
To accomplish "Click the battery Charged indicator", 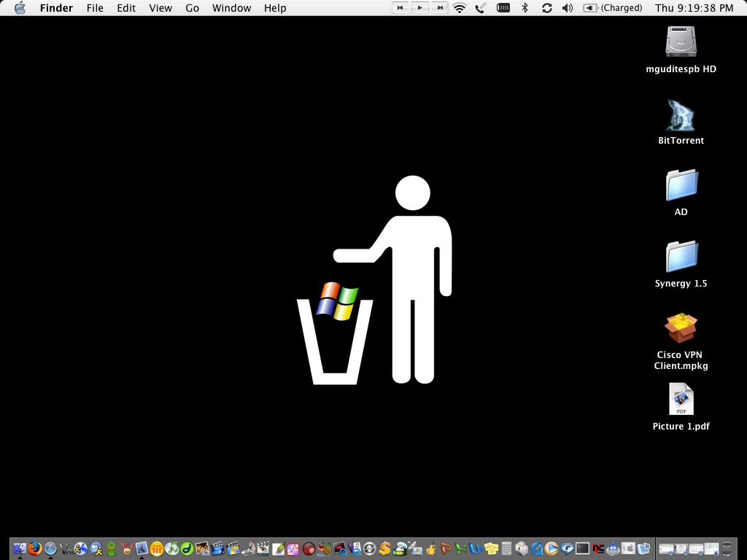I will point(613,7).
